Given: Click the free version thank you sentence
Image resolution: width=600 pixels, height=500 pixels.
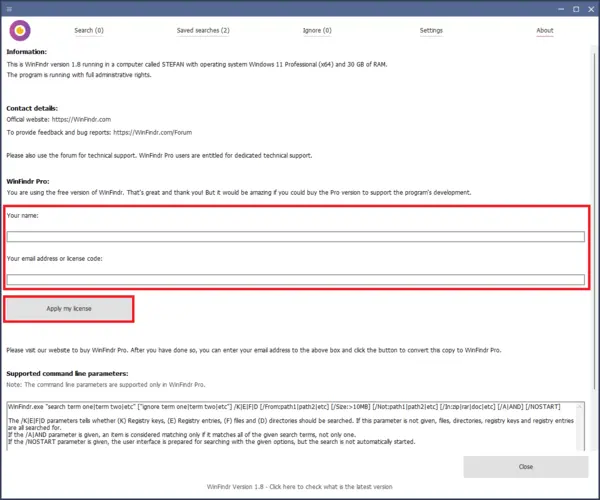Looking at the screenshot, I should coord(239,192).
